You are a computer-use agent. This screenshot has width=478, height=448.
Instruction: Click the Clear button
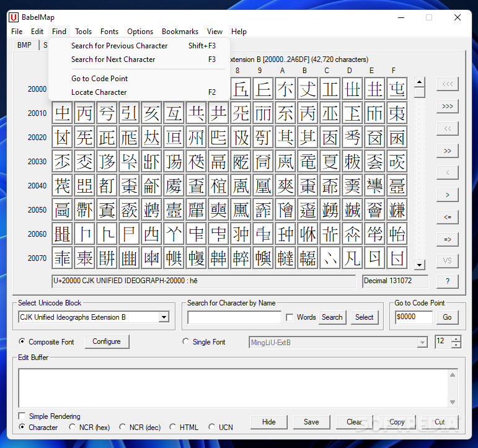(354, 422)
